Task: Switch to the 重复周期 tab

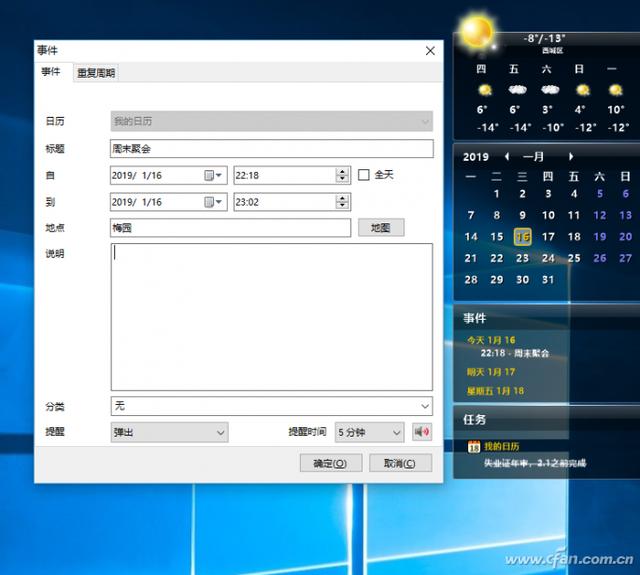Action: coord(96,73)
